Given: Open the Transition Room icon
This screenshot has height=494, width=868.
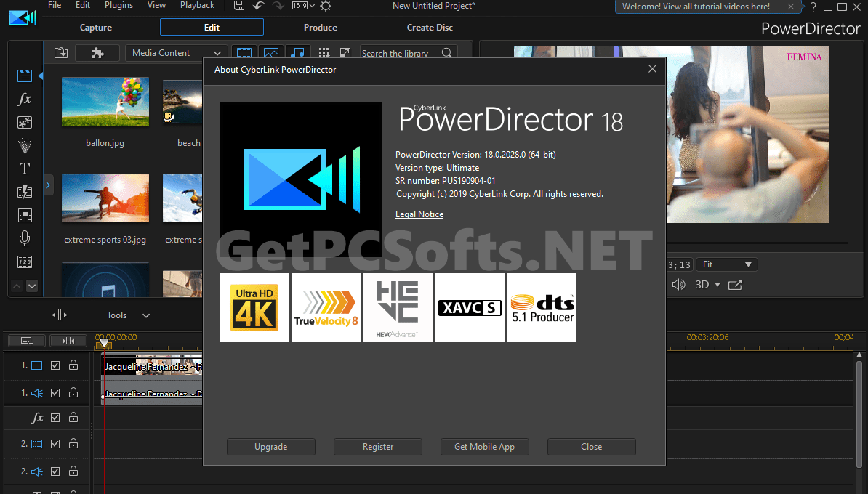Looking at the screenshot, I should click(25, 192).
